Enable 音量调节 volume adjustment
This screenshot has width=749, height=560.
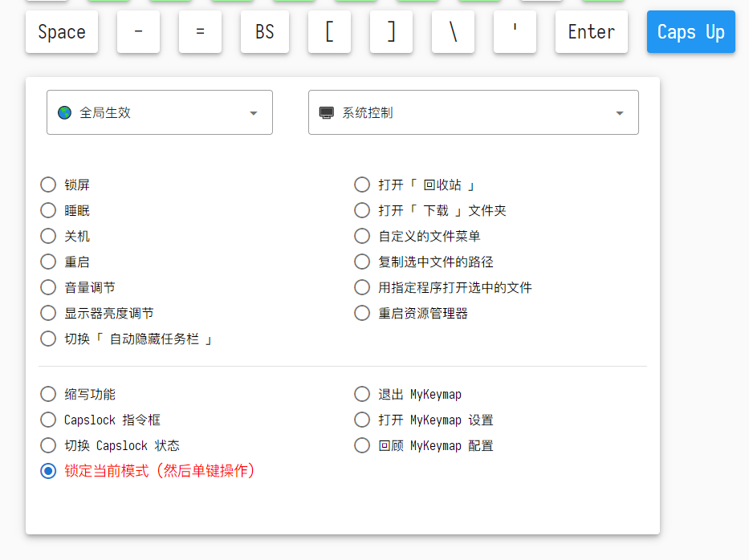[x=48, y=287]
